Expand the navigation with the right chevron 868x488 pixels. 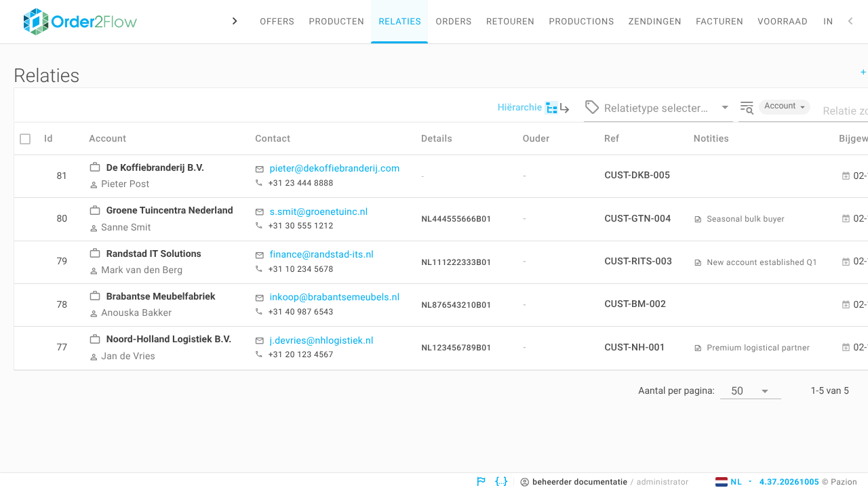[235, 21]
